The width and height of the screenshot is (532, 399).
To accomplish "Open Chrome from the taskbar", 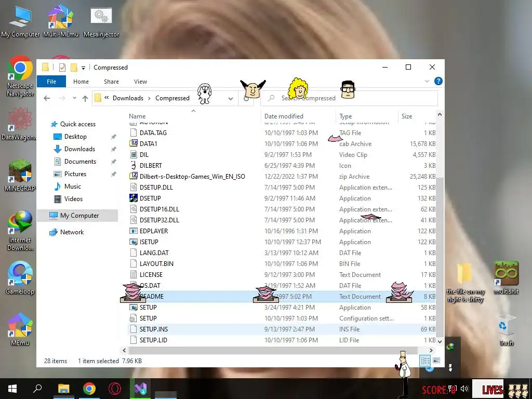I will [89, 389].
